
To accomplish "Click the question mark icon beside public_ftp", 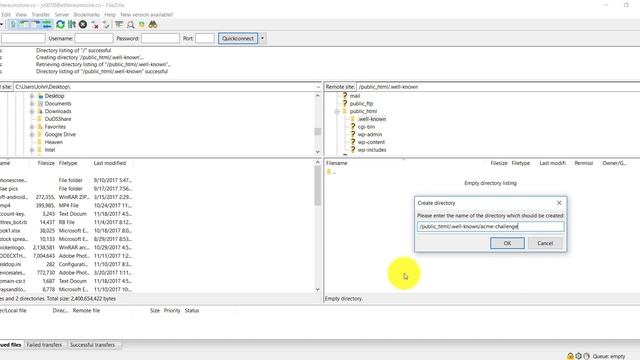I will coord(345,103).
